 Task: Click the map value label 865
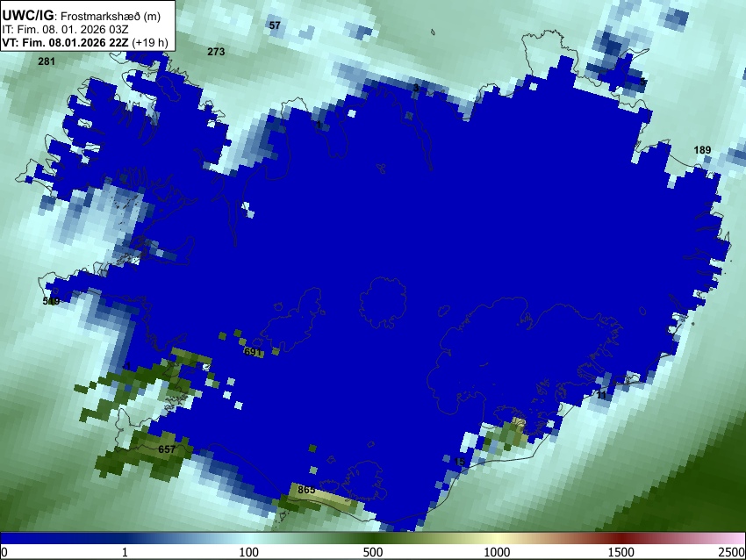[306, 489]
